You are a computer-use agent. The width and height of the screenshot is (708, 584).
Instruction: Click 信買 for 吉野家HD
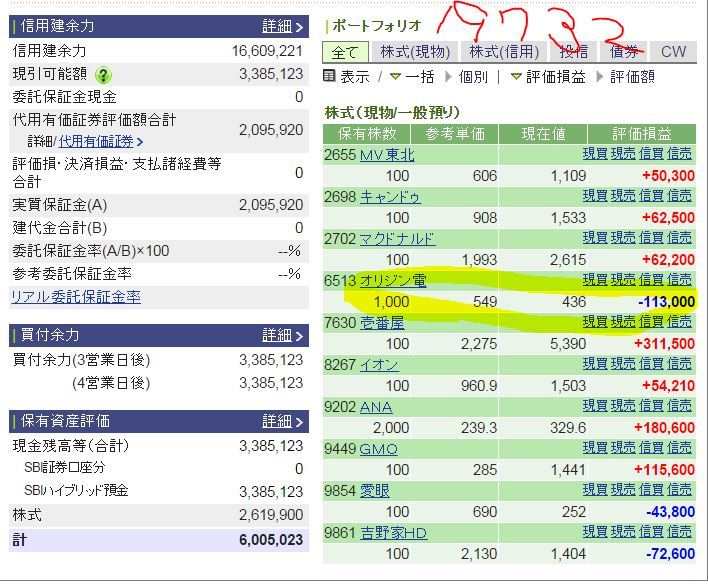click(x=651, y=532)
